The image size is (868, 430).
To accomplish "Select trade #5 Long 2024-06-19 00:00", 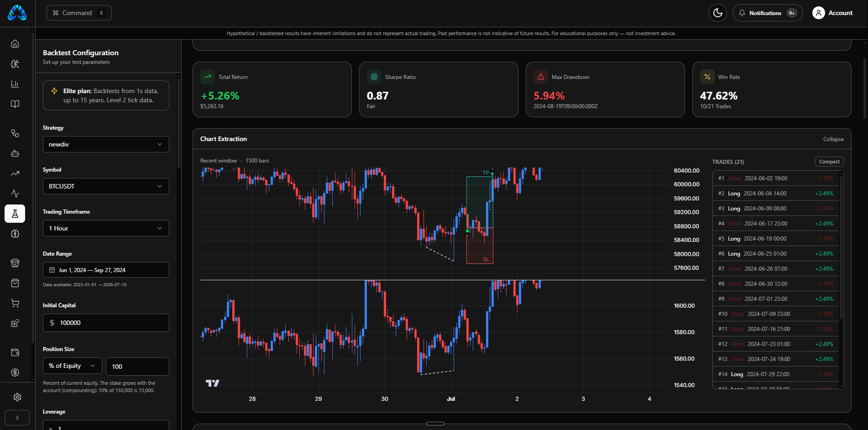I will (775, 239).
